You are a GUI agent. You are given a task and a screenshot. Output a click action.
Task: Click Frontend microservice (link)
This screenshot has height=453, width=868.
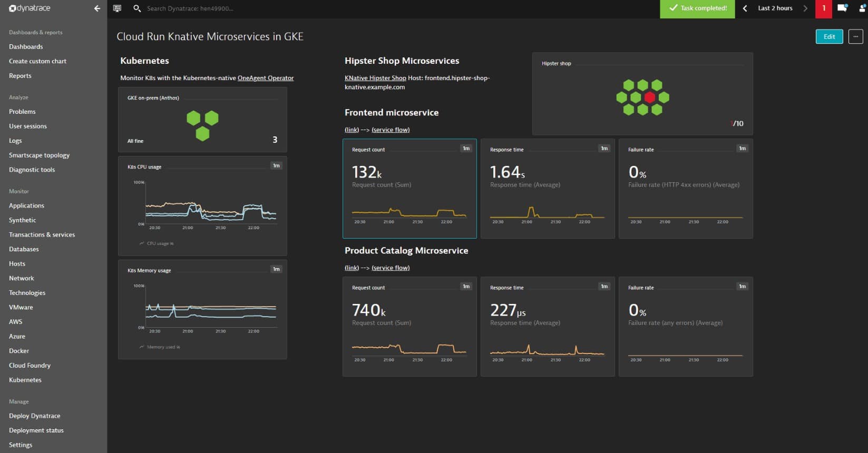tap(352, 130)
